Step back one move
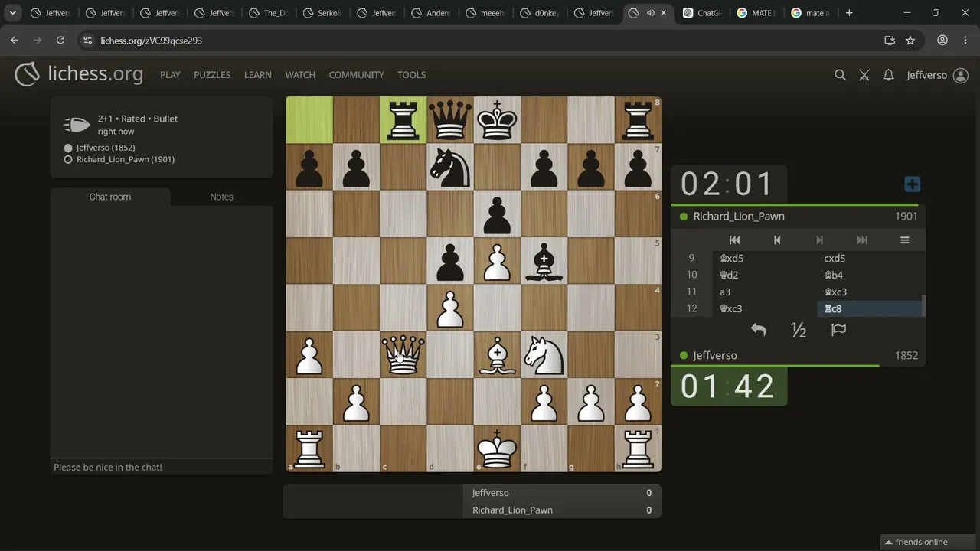 (x=777, y=240)
